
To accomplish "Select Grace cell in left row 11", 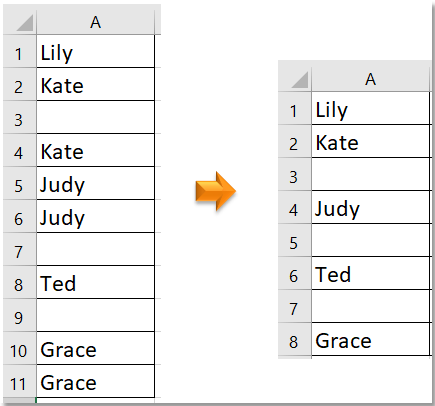I will 95,381.
